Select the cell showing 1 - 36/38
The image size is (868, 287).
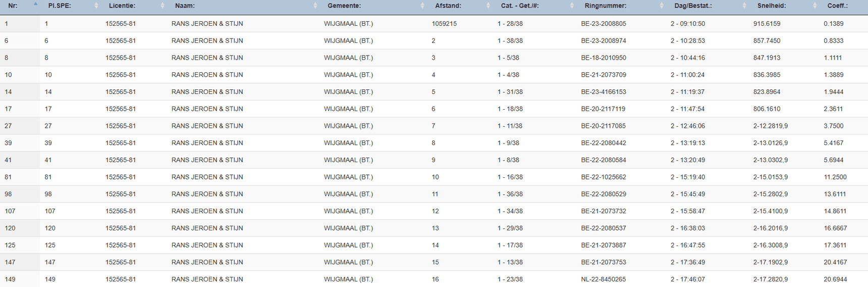point(510,194)
